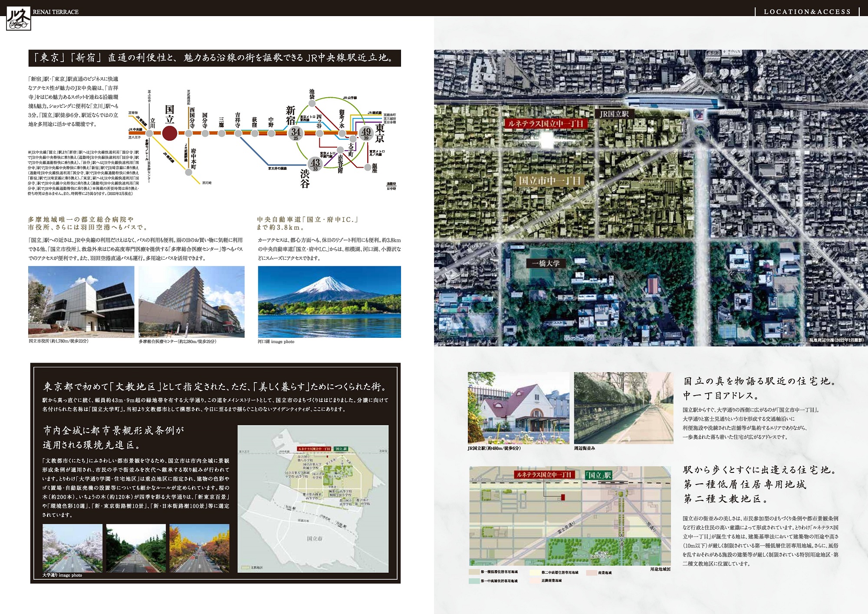Click the 赤坂見附 station label
Image resolution: width=868 pixels, height=614 pixels.
[340, 163]
